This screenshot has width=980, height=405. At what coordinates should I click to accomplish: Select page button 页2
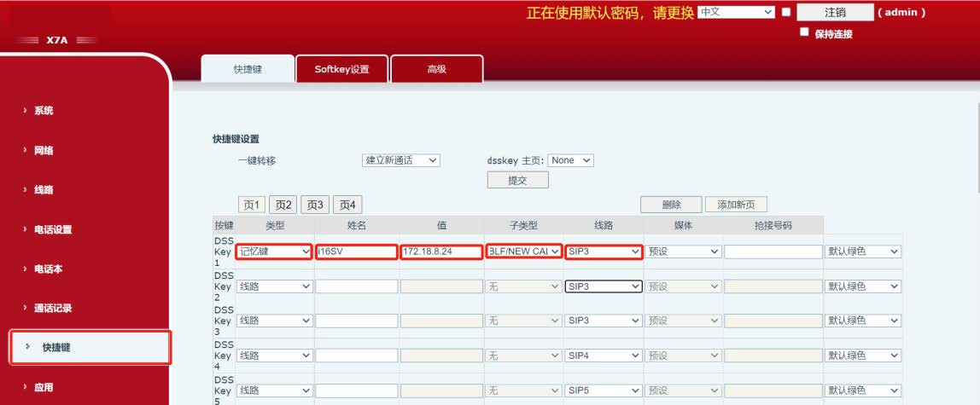(283, 205)
